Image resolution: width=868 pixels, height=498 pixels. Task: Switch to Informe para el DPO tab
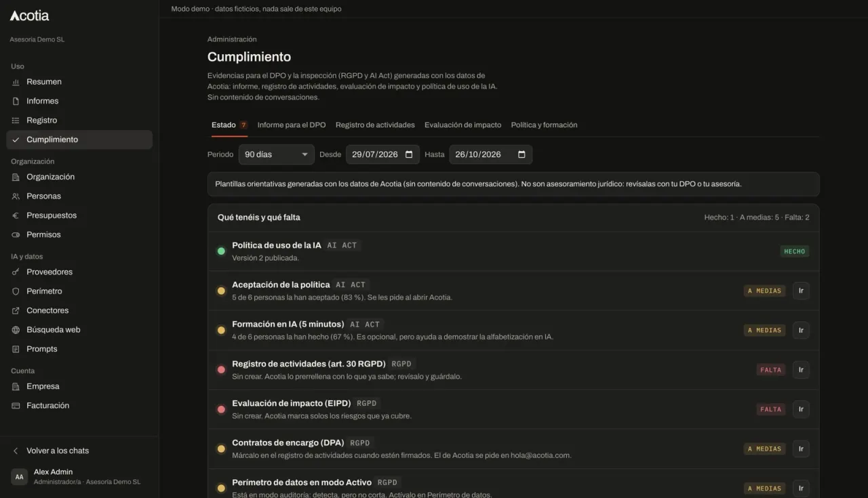click(x=292, y=125)
